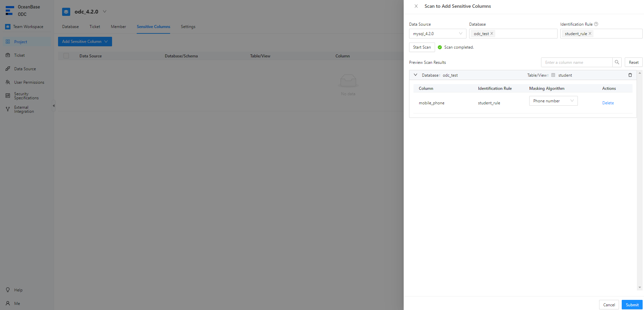The height and width of the screenshot is (310, 644).
Task: Switch to the Settings tab
Action: click(188, 27)
